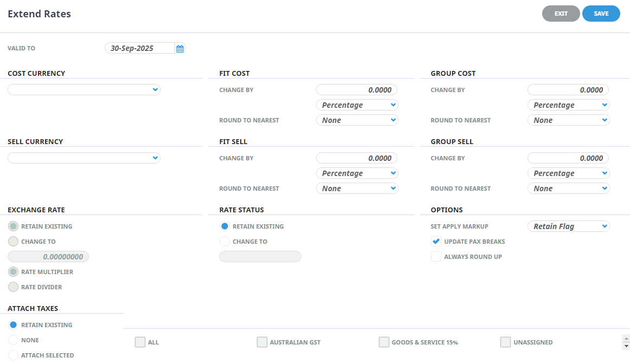Expand the Cost Currency dropdown
630x364 pixels.
tap(84, 90)
